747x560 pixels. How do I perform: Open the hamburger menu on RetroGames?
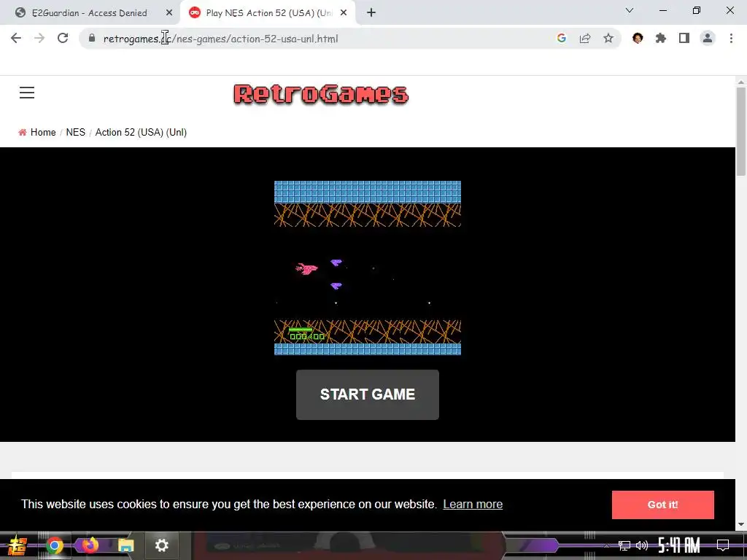pos(27,93)
